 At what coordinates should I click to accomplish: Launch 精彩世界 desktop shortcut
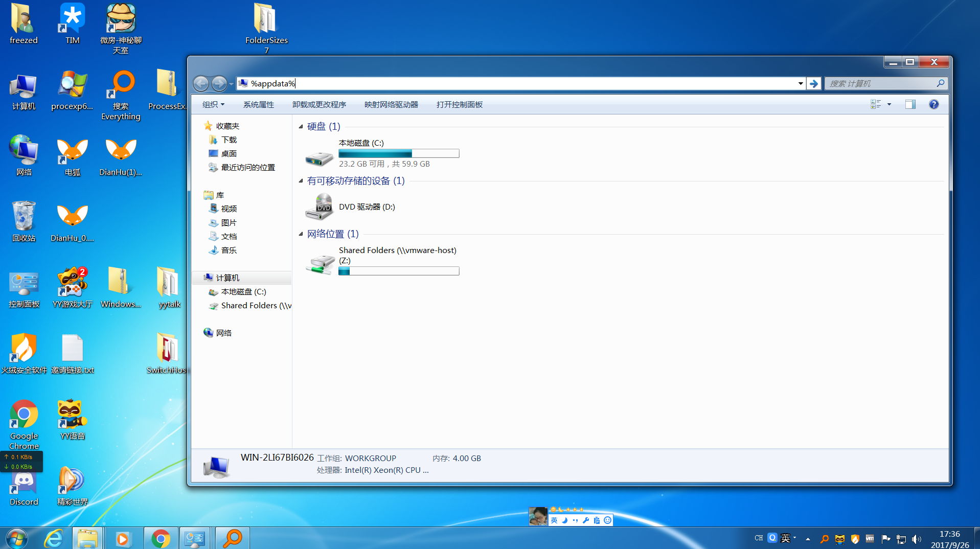72,486
